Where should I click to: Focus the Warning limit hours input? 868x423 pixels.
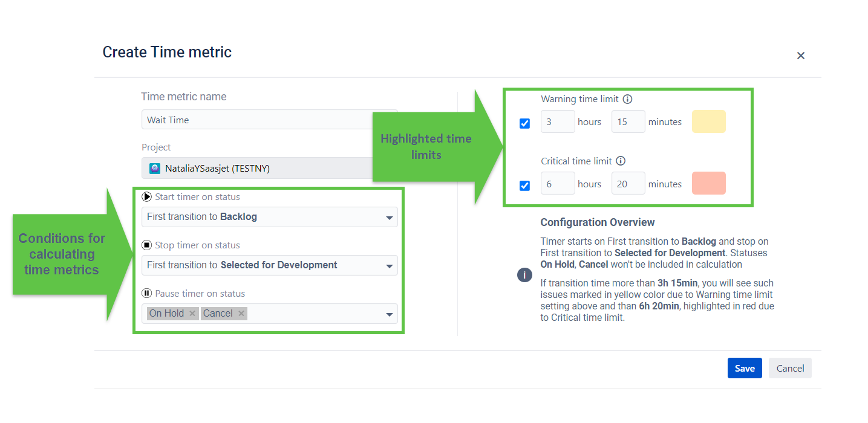pyautogui.click(x=557, y=121)
